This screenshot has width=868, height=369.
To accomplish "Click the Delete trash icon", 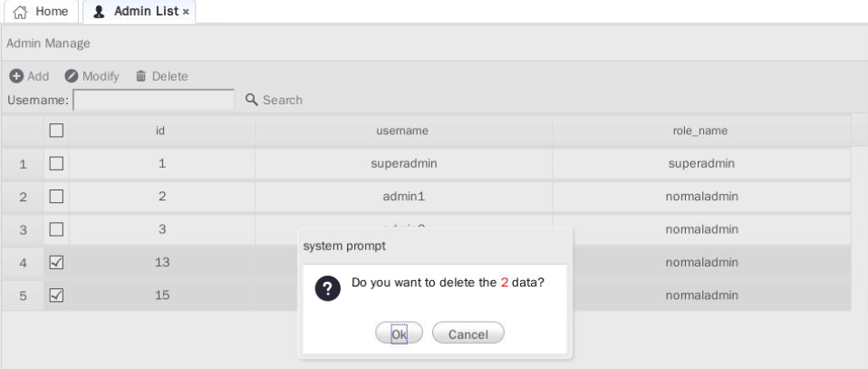I will point(140,76).
